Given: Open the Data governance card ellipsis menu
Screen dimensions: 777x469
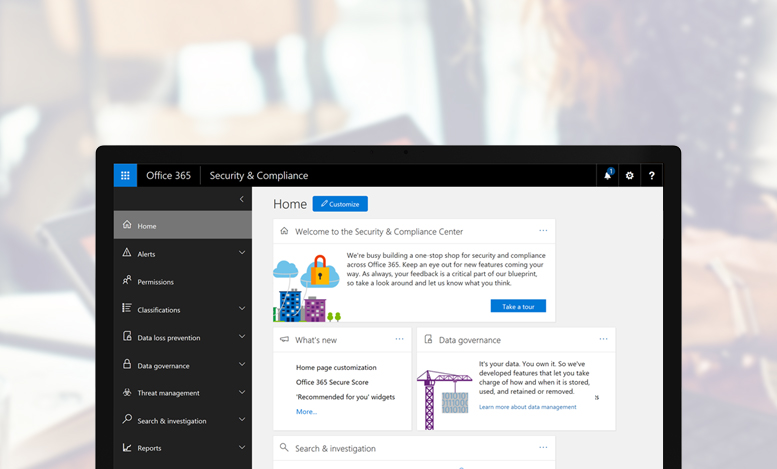Looking at the screenshot, I should pyautogui.click(x=603, y=339).
